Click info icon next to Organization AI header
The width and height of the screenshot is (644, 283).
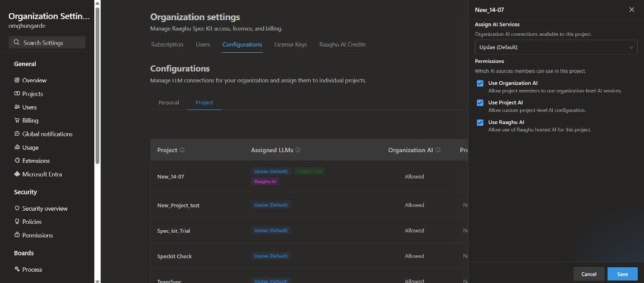438,150
